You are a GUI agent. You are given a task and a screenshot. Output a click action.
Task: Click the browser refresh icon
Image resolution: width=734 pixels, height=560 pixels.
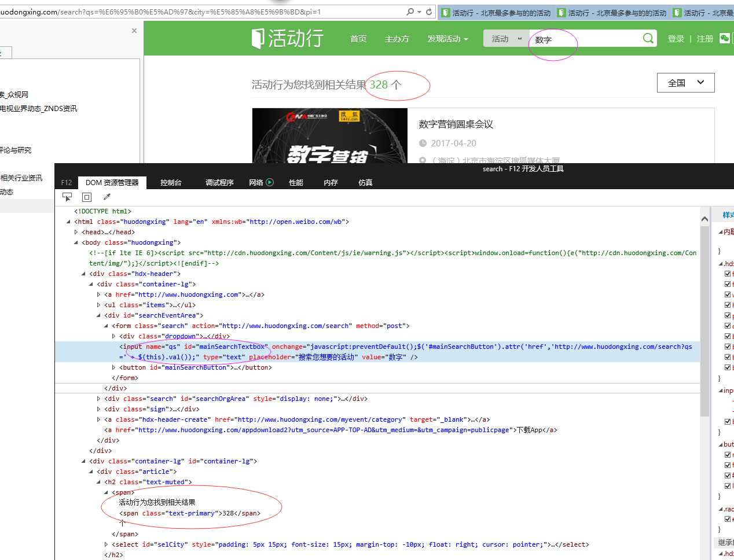(429, 12)
